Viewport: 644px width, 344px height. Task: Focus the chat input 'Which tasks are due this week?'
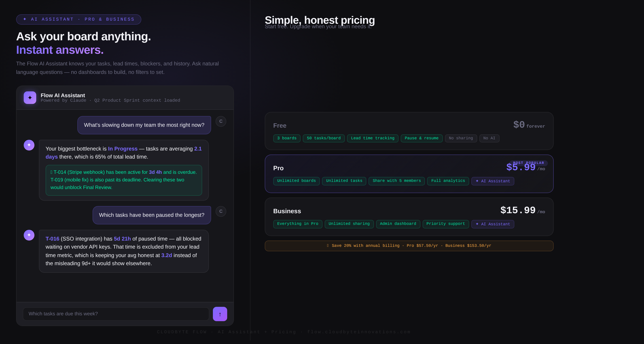click(x=116, y=314)
